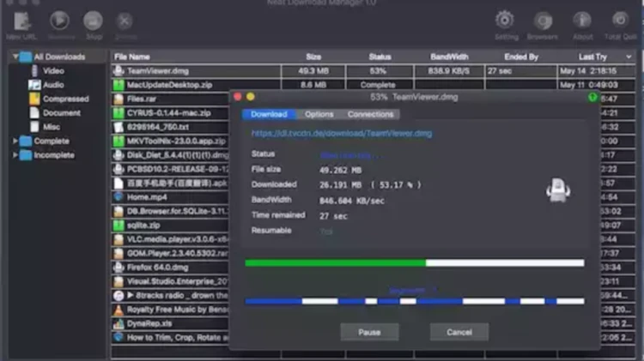Screen dimensions: 644x361
Task: Expand the Complete folder
Action: 15,141
